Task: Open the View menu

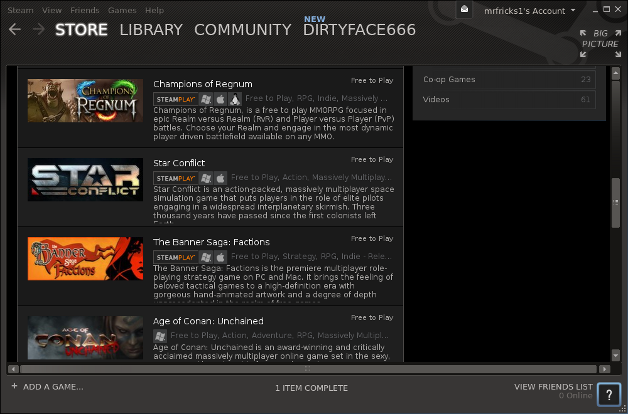Action: coord(52,10)
